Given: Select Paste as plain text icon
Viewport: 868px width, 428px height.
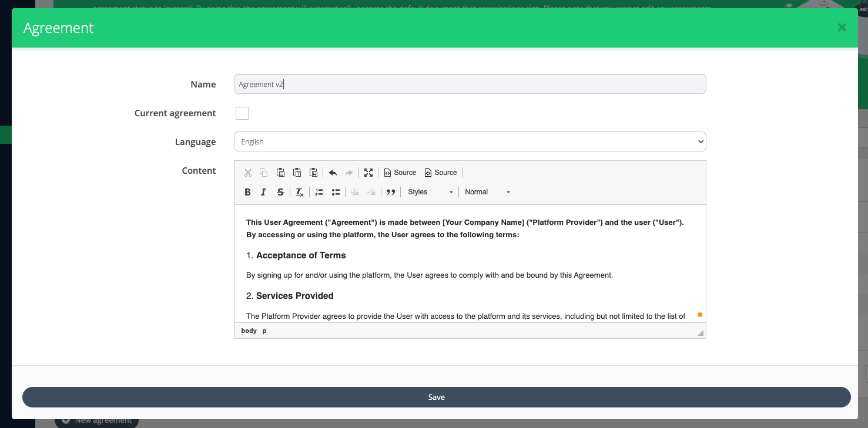Looking at the screenshot, I should (x=297, y=173).
